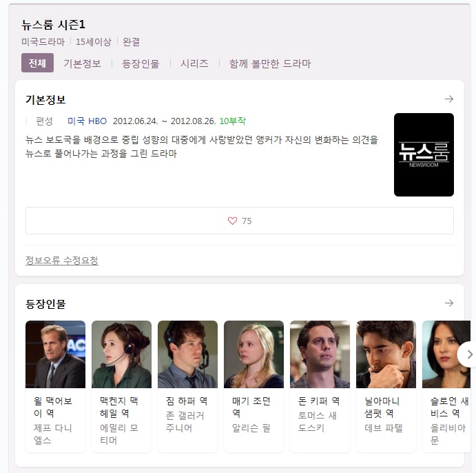Click 정보오류 수정요청 link

pos(62,261)
